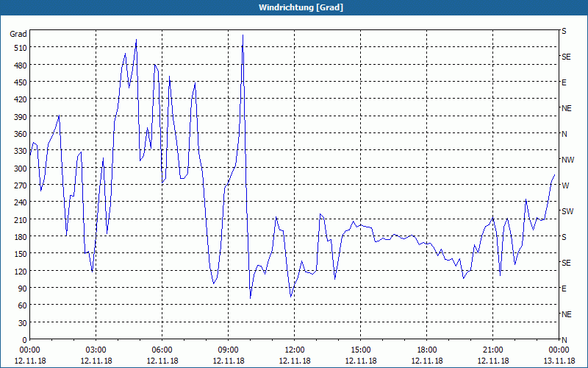This screenshot has width=588, height=368.
Task: Select the "06:00" time label
Action: click(162, 350)
